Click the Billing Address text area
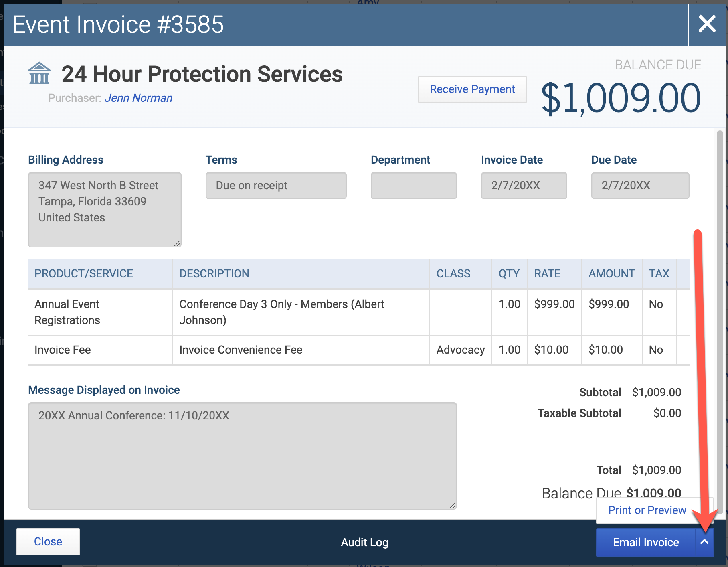Viewport: 728px width, 567px height. click(105, 210)
